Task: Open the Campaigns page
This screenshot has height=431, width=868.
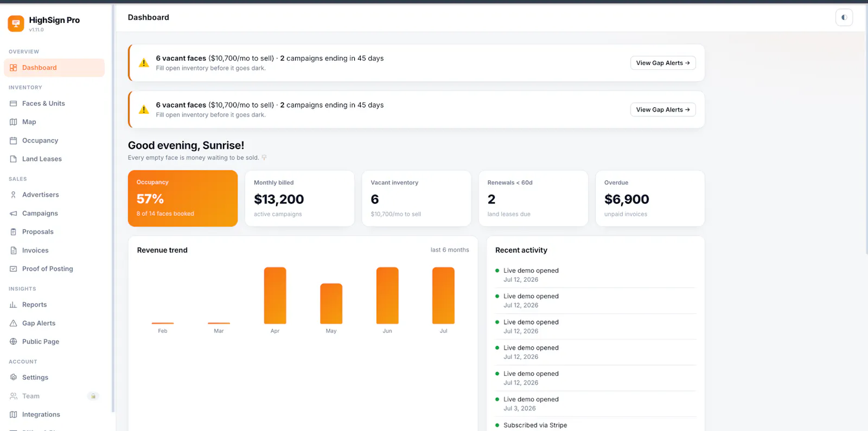Action: pyautogui.click(x=54, y=214)
